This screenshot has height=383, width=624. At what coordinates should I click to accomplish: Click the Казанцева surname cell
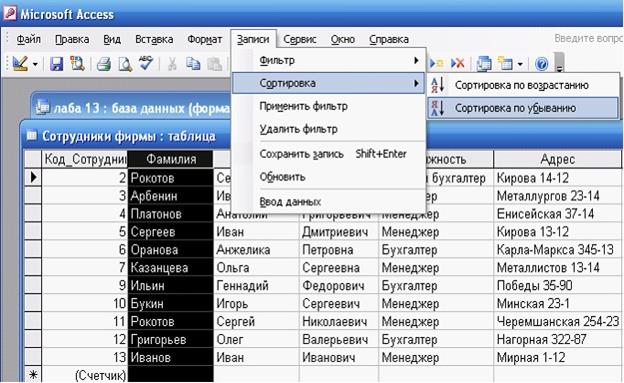click(171, 268)
